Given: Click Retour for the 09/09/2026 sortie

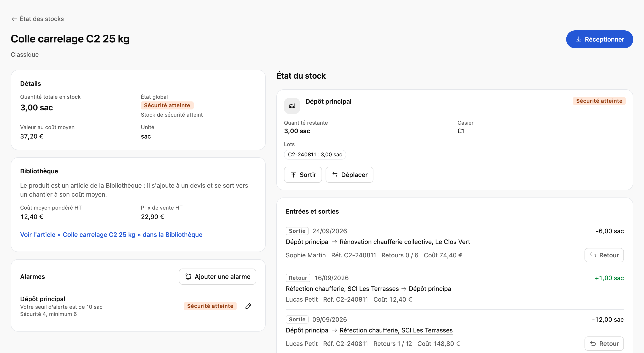Looking at the screenshot, I should click(x=604, y=344).
